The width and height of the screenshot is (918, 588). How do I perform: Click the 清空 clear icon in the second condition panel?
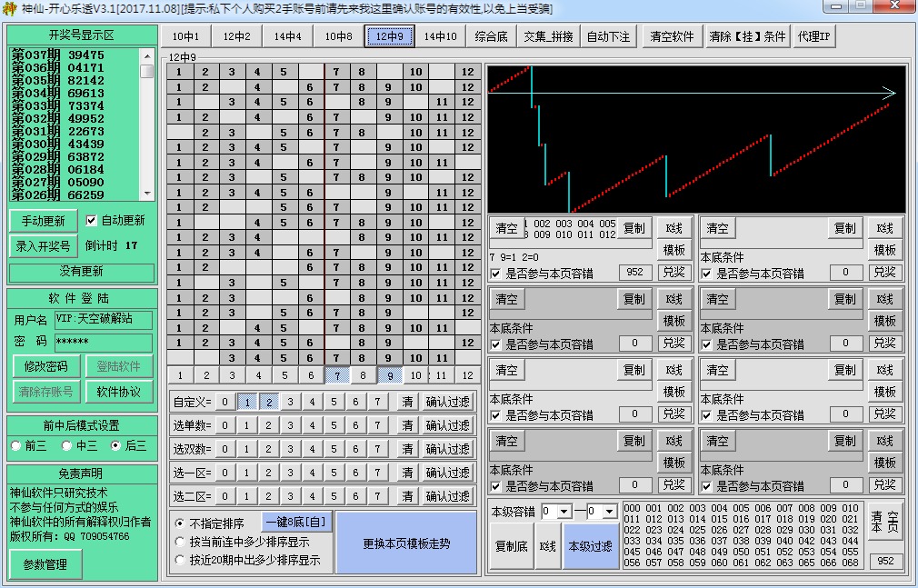pos(506,298)
